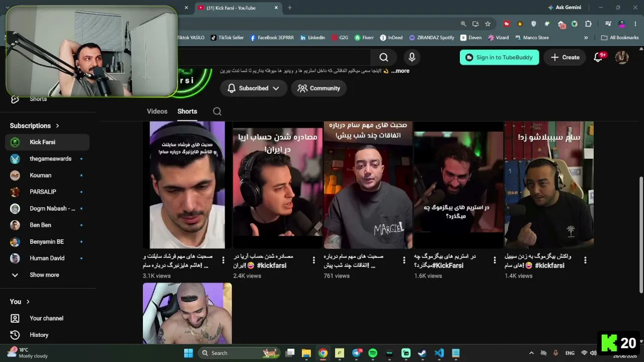Open YouTube notifications bell
The height and width of the screenshot is (362, 644).
tap(598, 57)
